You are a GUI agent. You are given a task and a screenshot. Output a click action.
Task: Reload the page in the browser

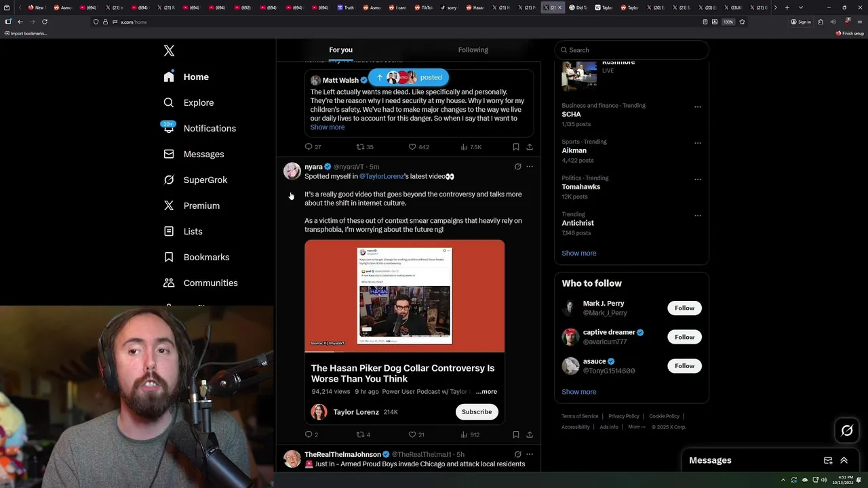[45, 22]
